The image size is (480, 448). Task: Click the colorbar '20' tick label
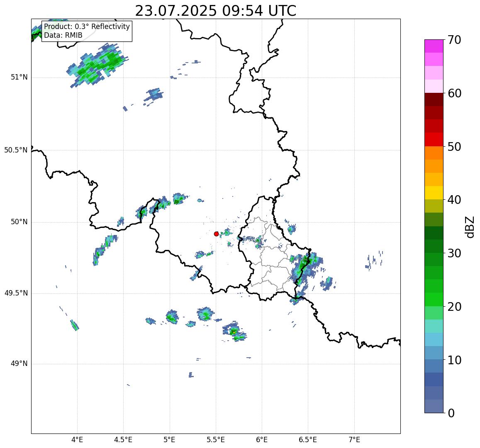click(454, 307)
